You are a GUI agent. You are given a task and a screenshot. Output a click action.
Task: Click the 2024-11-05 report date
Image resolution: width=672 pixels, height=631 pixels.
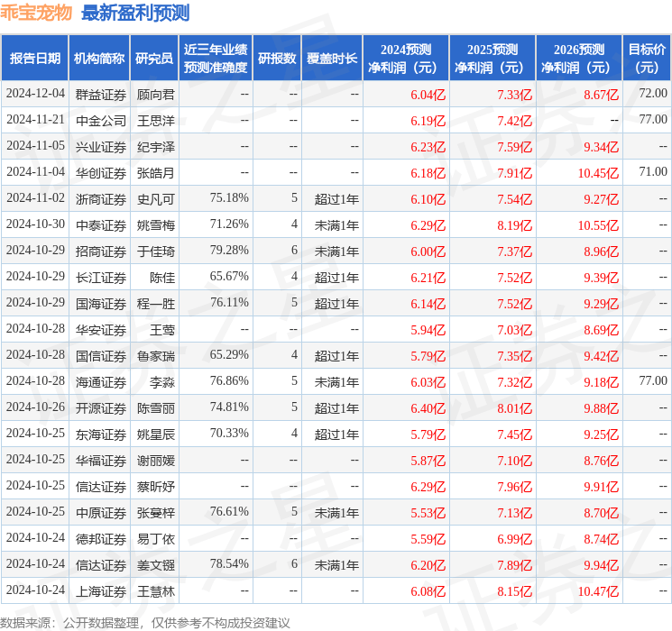[35, 145]
